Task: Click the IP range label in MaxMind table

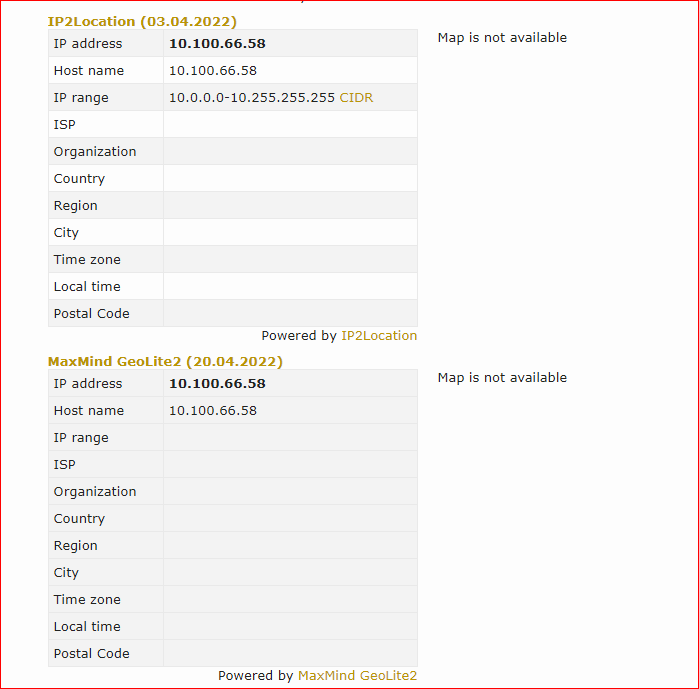Action: (x=81, y=438)
